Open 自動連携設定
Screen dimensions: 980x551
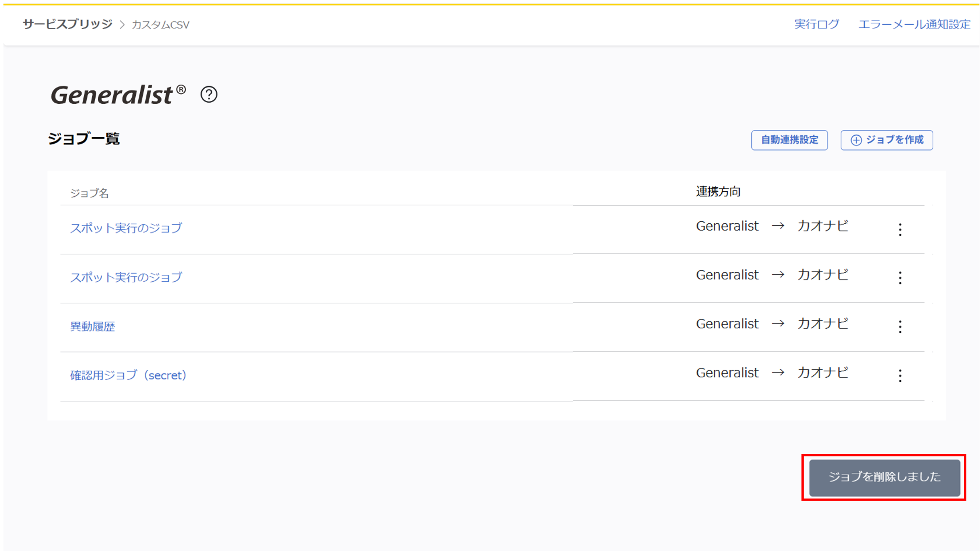click(x=789, y=140)
